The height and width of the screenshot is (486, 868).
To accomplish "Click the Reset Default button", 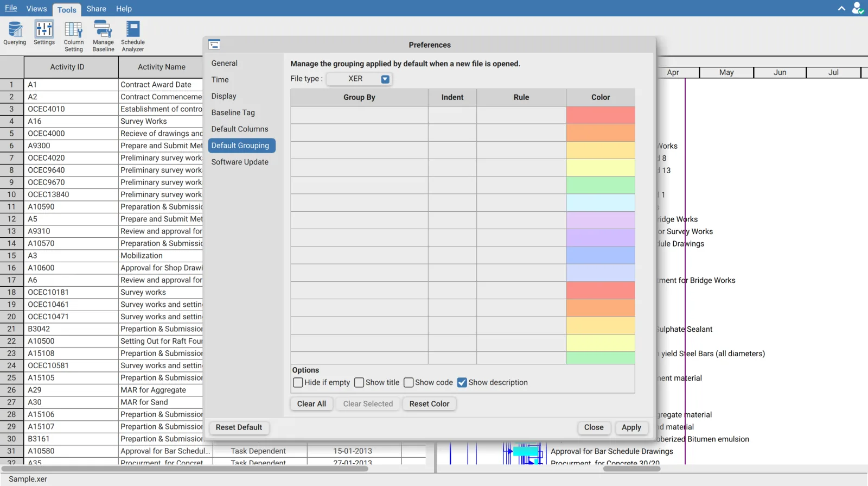I will point(239,427).
